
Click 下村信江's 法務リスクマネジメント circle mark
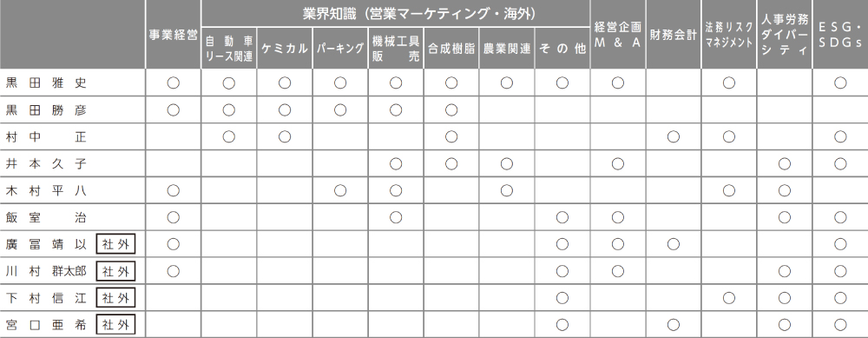coord(728,298)
